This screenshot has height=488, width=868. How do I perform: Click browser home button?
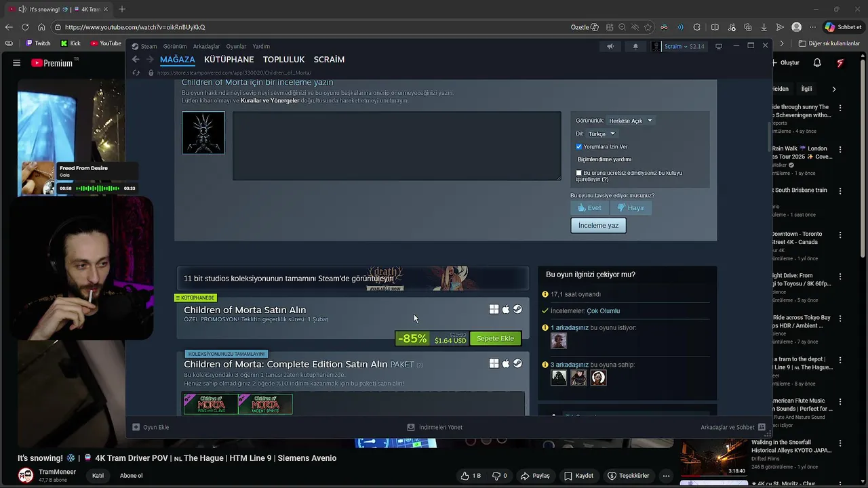(x=41, y=27)
